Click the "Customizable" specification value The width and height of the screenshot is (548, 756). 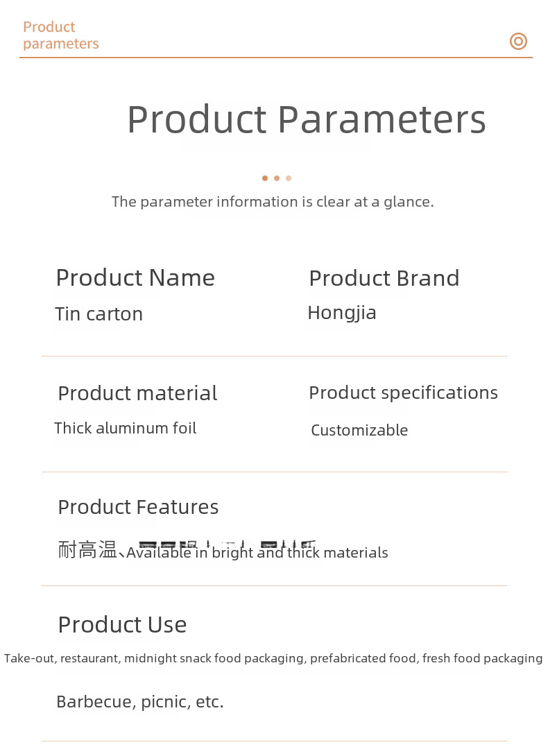[359, 430]
